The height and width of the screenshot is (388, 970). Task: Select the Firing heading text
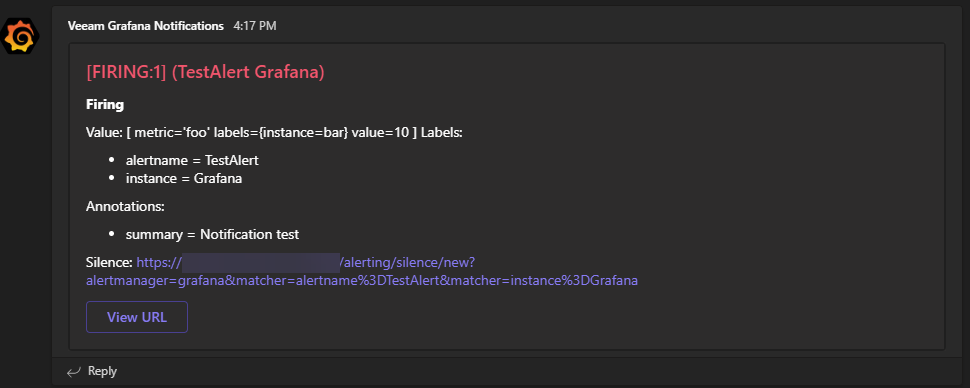(105, 105)
